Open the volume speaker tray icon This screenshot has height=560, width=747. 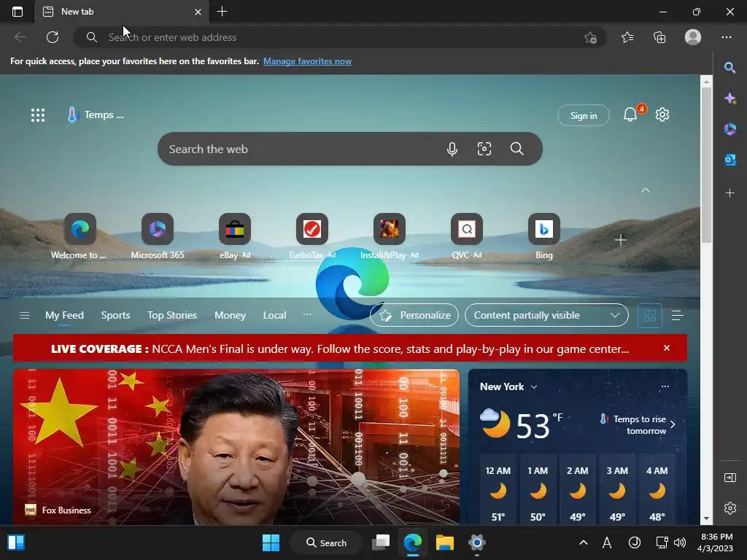[x=680, y=542]
